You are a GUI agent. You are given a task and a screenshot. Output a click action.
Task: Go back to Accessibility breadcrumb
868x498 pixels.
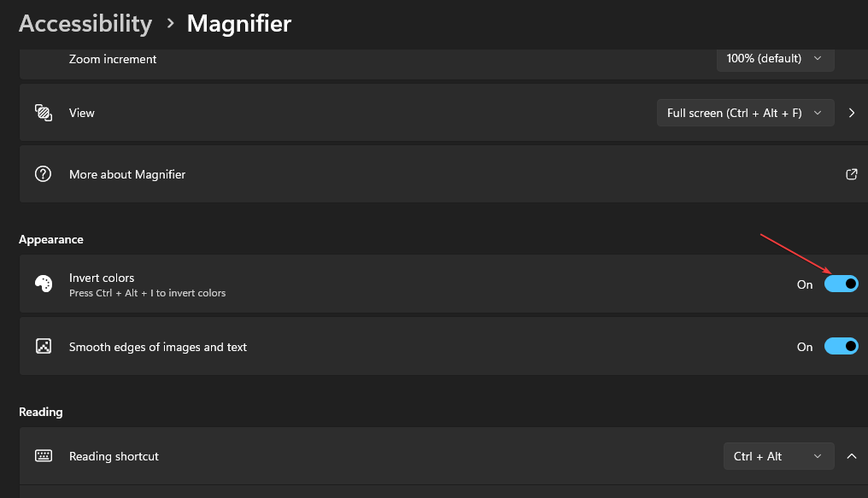click(85, 23)
